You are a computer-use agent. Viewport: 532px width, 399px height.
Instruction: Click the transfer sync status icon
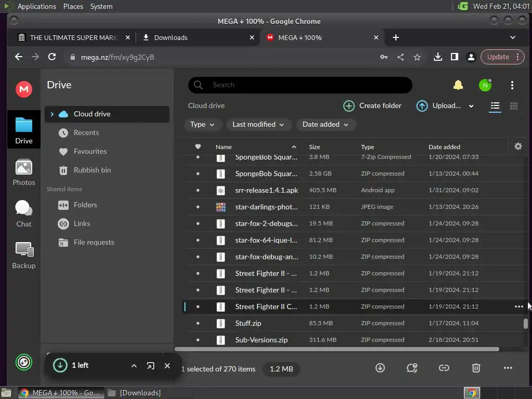coord(24,362)
